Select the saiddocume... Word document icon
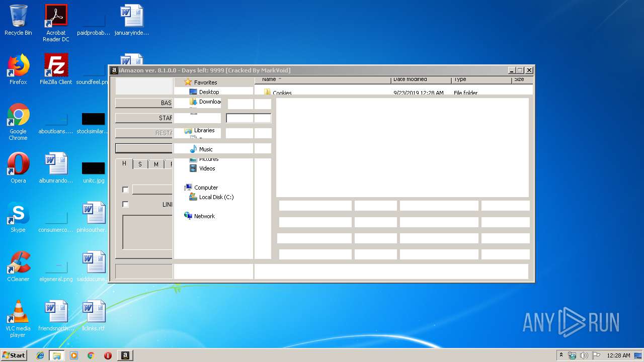The height and width of the screenshot is (362, 644). click(x=94, y=266)
